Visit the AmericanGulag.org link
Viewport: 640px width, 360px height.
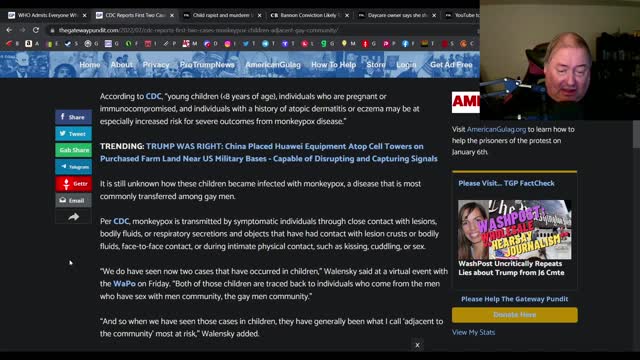point(496,129)
